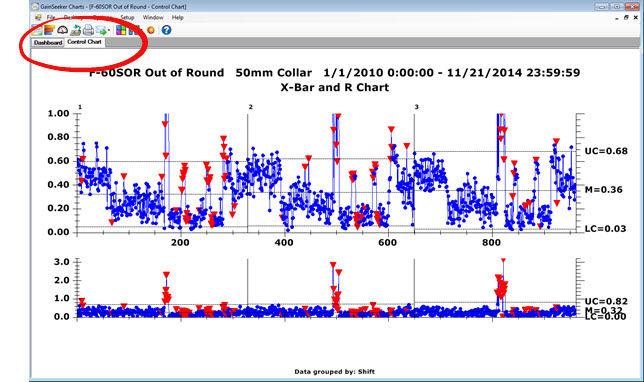Click the 50mm Collar title text
The width and height of the screenshot is (644, 382).
274,73
